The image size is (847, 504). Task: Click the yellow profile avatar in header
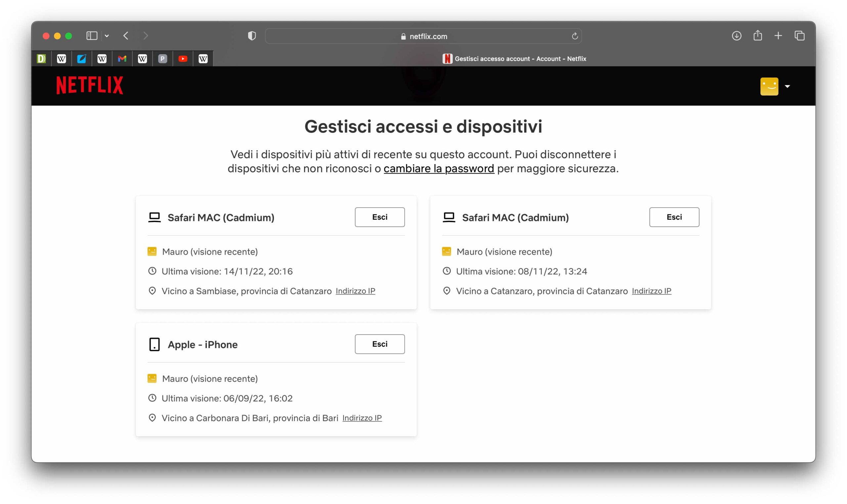(x=769, y=86)
